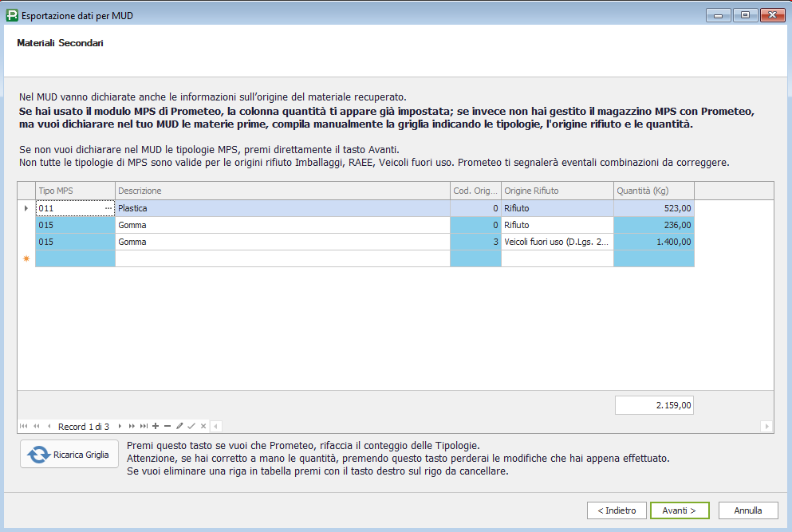
Task: Go back with Indietro button
Action: (617, 510)
